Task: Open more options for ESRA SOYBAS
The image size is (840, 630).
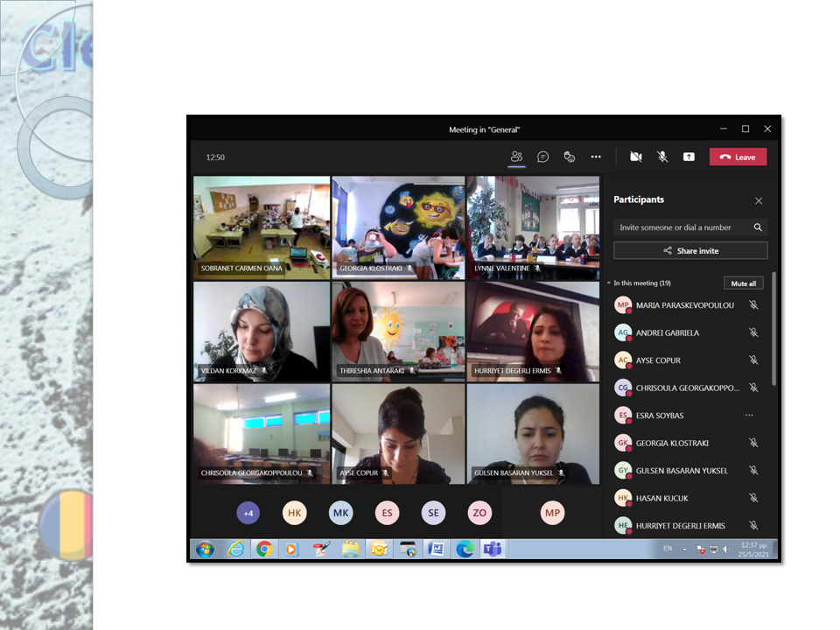Action: tap(749, 415)
